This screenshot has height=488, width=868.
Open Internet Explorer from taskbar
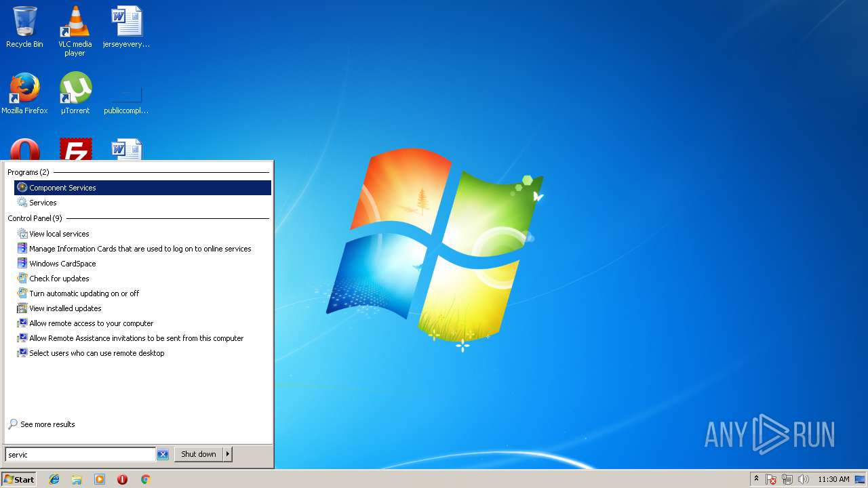[x=54, y=479]
